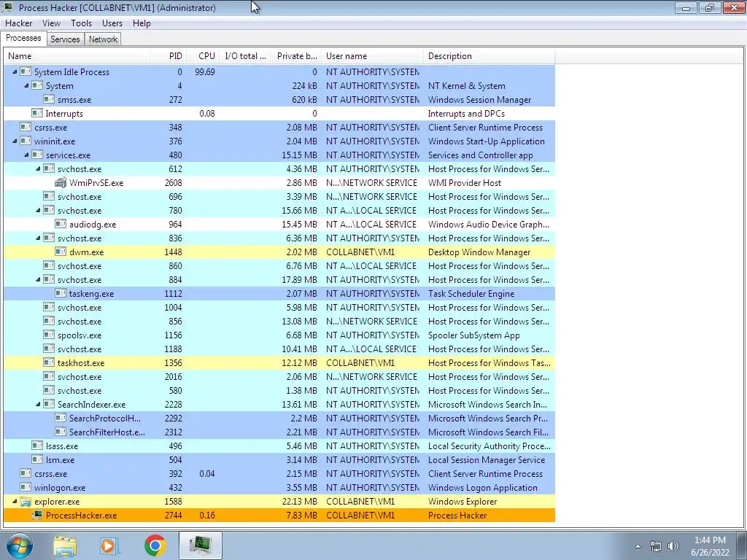Click the lsm.exe process icon

tap(37, 459)
